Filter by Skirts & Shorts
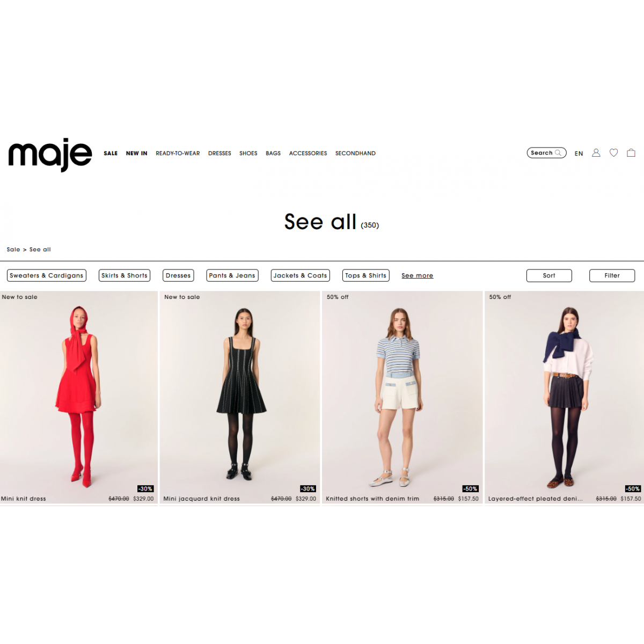The width and height of the screenshot is (644, 644). click(125, 275)
